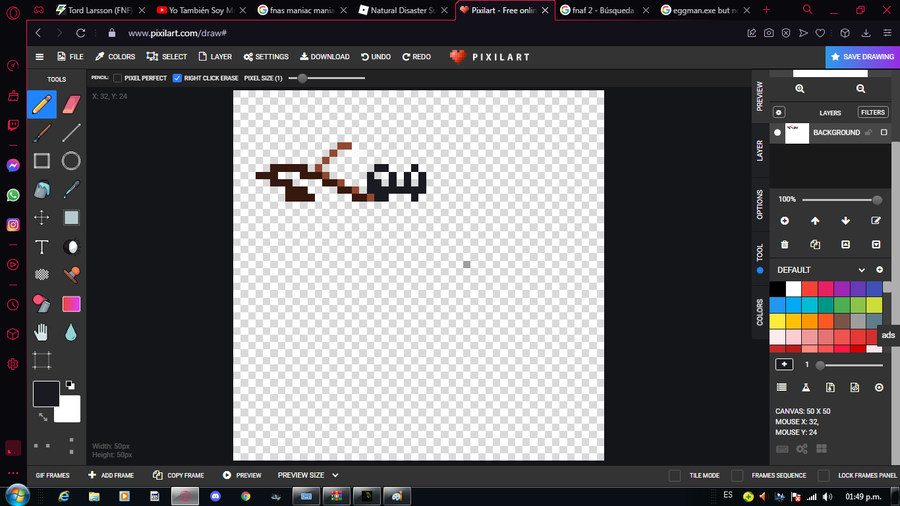Click the Redo button
Image resolution: width=900 pixels, height=506 pixels.
(x=417, y=57)
